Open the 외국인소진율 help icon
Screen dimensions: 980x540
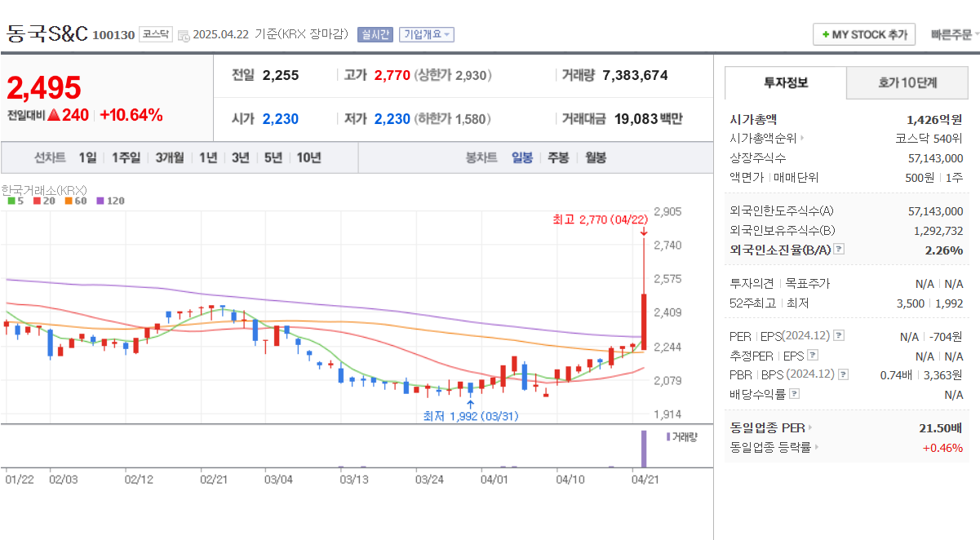point(839,250)
